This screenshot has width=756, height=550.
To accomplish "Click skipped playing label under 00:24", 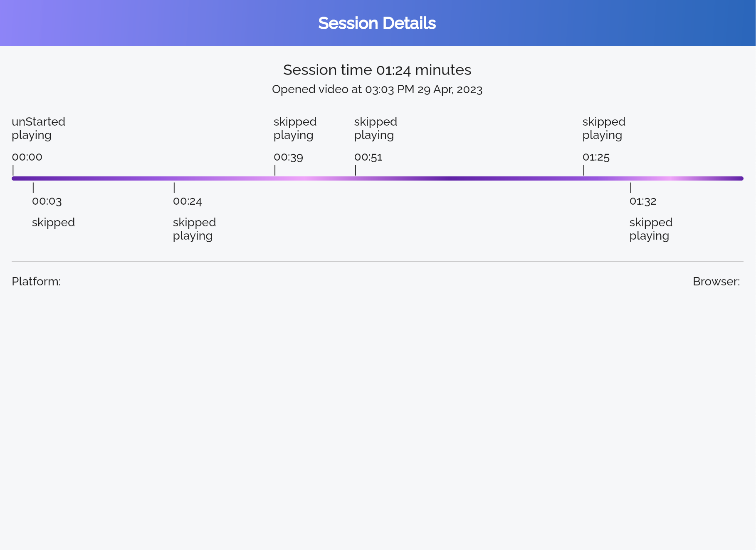I will point(194,229).
